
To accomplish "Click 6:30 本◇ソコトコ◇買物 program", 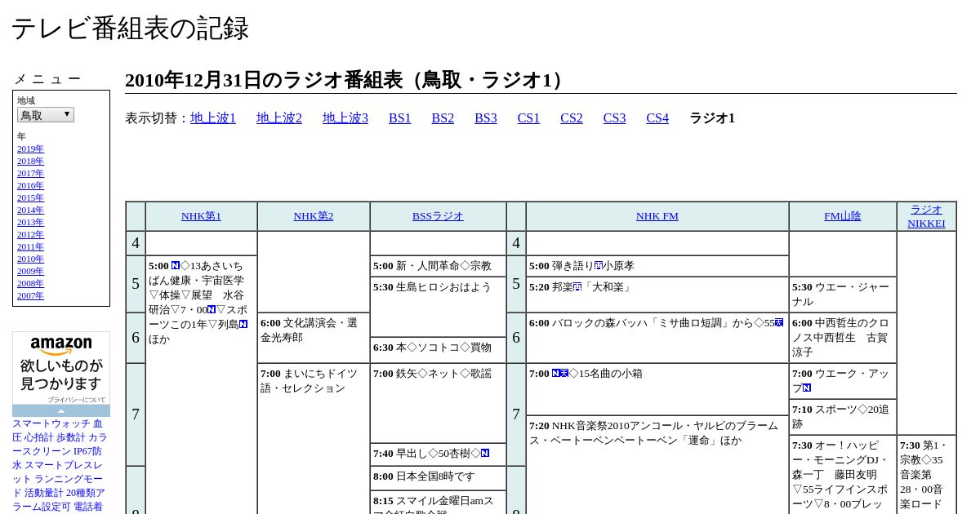I will [438, 349].
